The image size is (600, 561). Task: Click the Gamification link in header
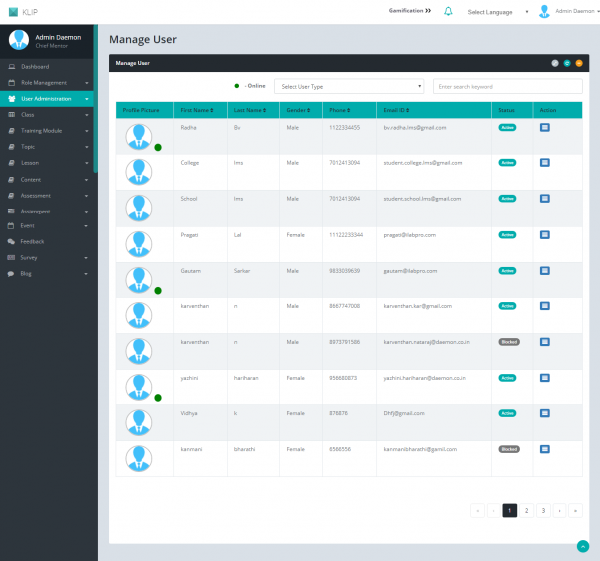click(410, 11)
